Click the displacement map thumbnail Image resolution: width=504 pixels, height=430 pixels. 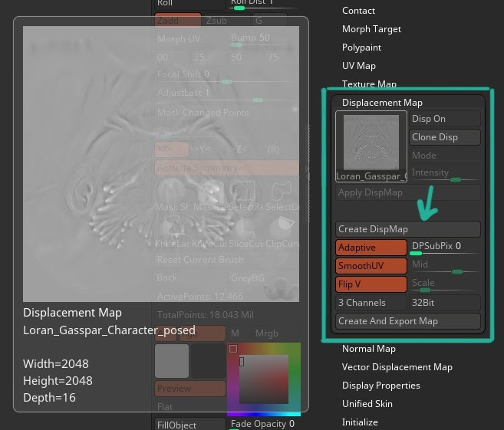coord(371,146)
